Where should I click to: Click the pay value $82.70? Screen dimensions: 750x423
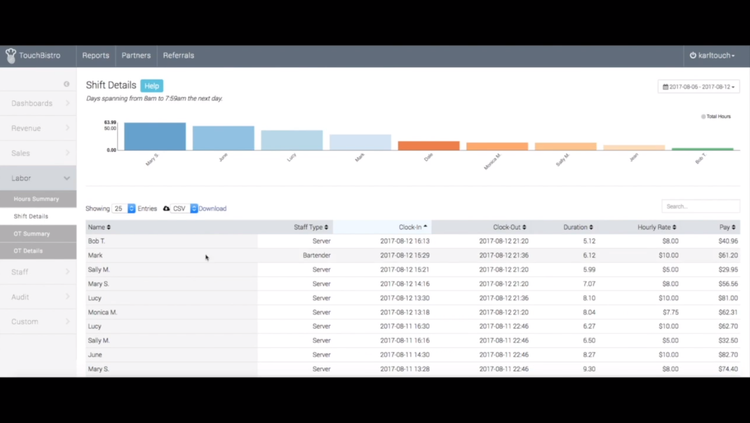click(728, 355)
